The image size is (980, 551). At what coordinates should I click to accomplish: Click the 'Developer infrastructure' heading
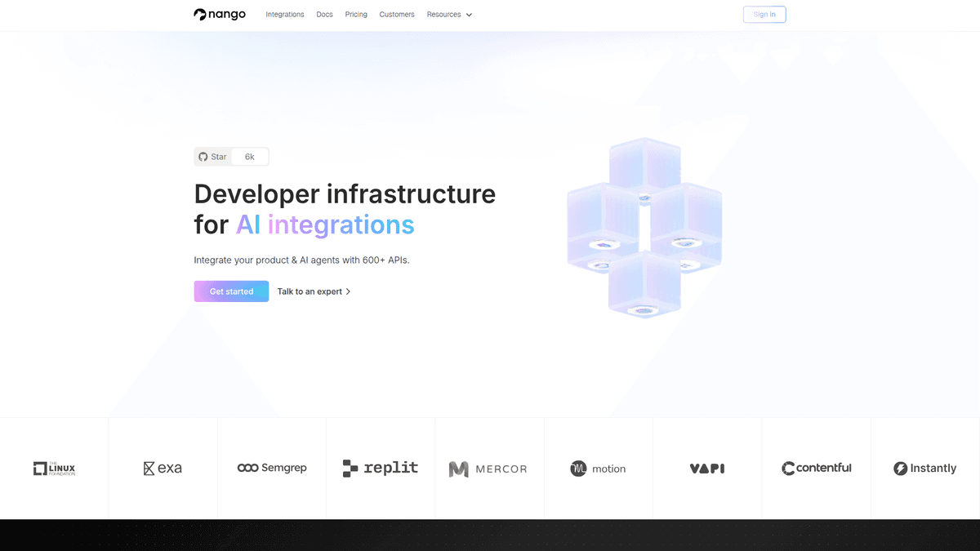click(345, 194)
